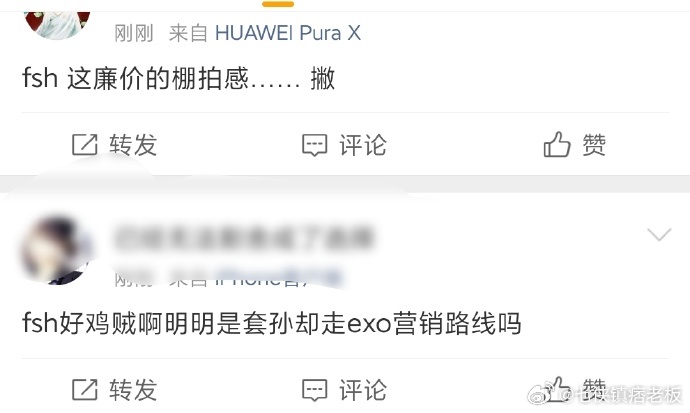Open the second poster's blurred avatar

click(x=56, y=249)
